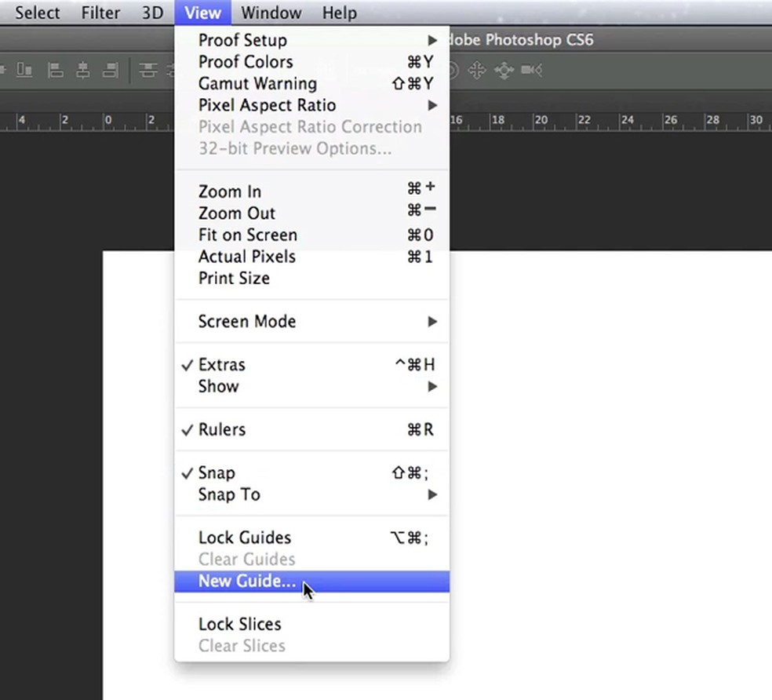Click the 20 mark on horizontal ruler
This screenshot has height=700, width=772.
[x=541, y=120]
